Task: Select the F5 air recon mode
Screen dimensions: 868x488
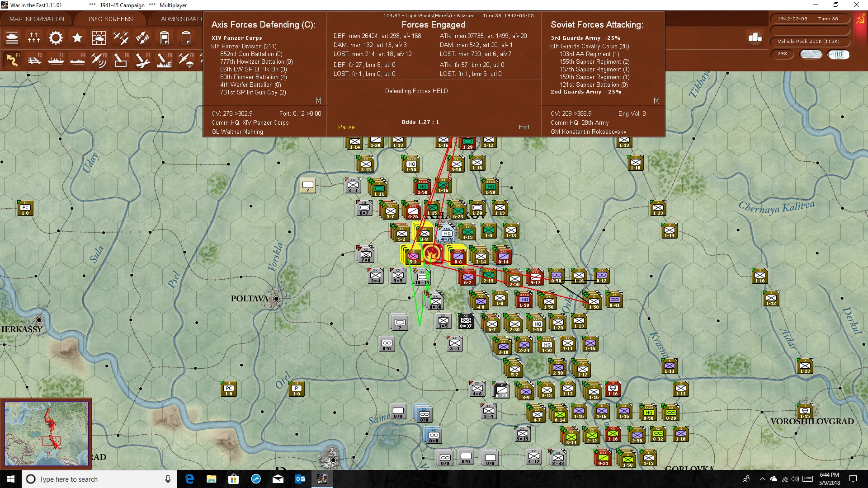Action: (x=99, y=60)
